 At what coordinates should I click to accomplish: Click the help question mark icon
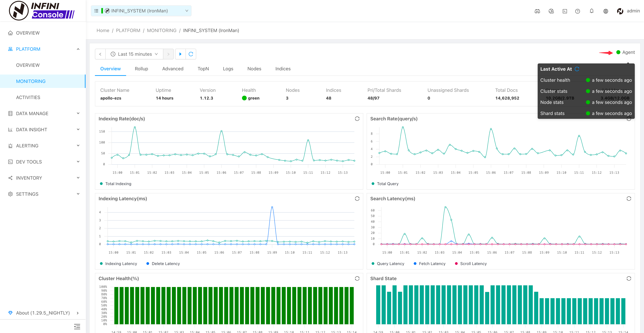(x=577, y=11)
